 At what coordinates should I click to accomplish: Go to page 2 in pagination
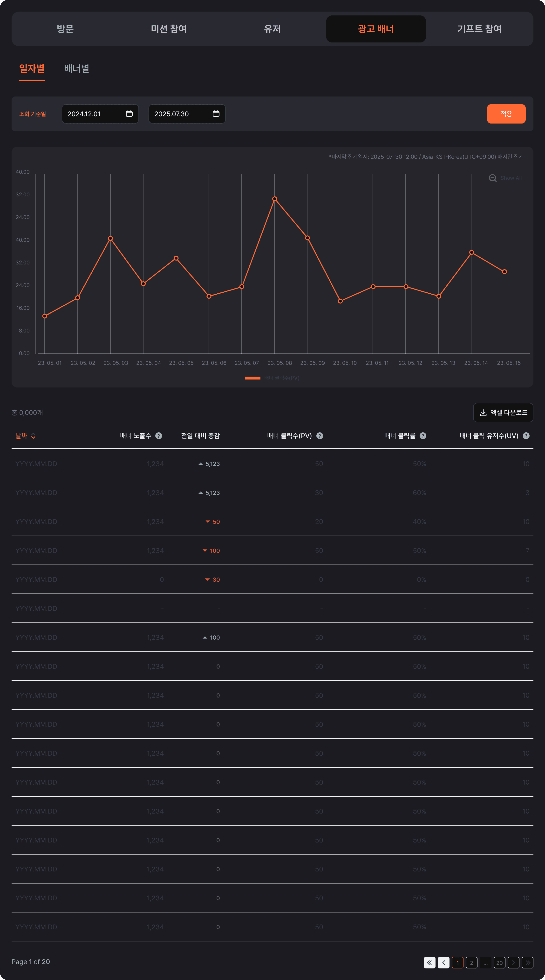pos(472,962)
